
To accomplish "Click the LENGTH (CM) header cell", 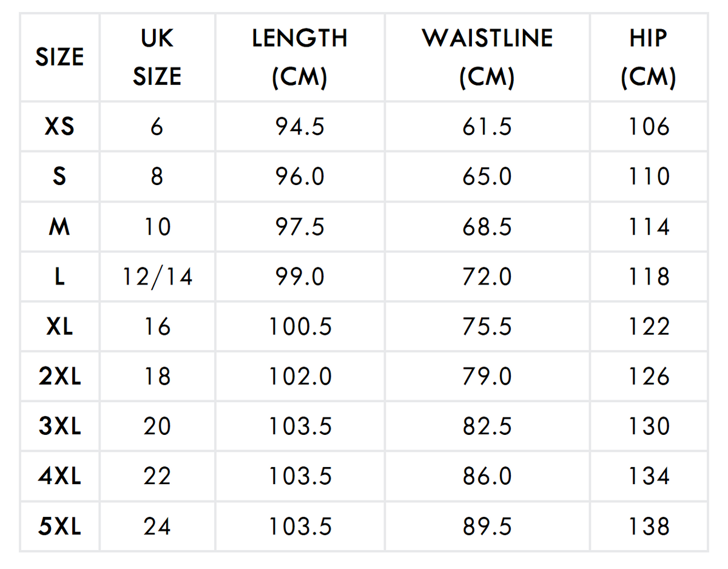I will pos(300,57).
